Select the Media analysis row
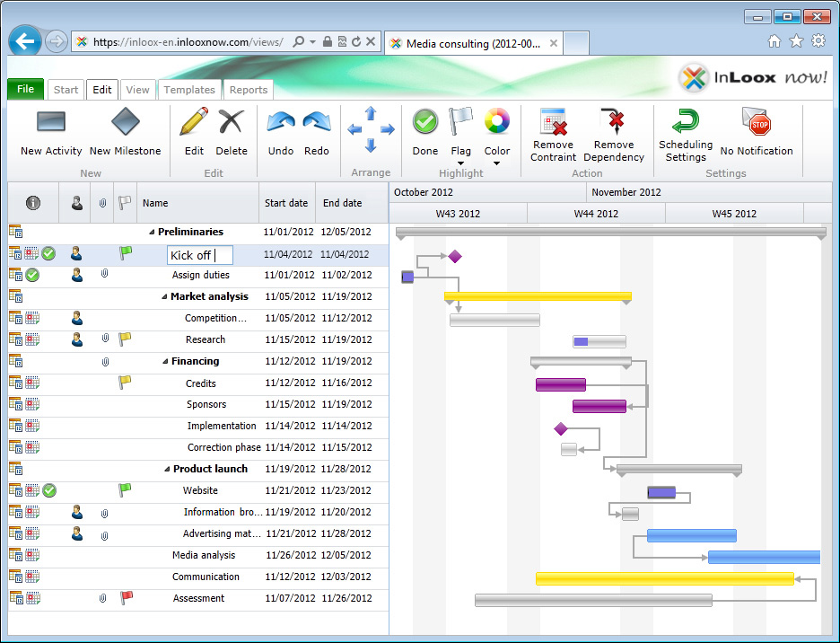This screenshot has width=840, height=643. click(x=198, y=555)
